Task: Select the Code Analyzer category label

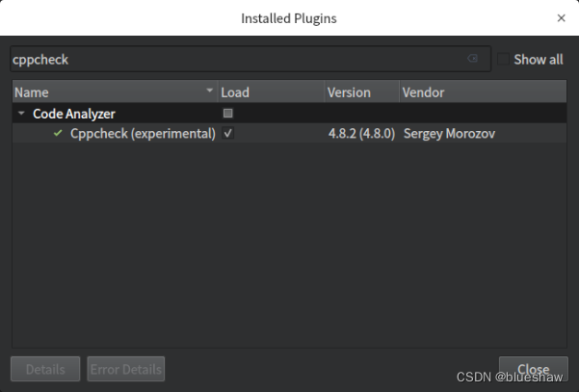Action: [x=74, y=114]
